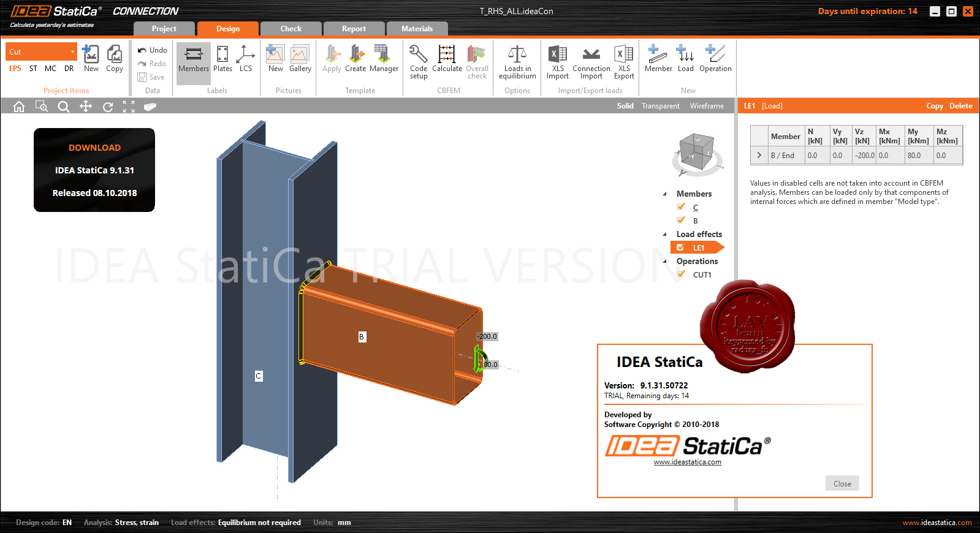This screenshot has height=533, width=980.
Task: Select the EPS project item type
Action: [15, 69]
